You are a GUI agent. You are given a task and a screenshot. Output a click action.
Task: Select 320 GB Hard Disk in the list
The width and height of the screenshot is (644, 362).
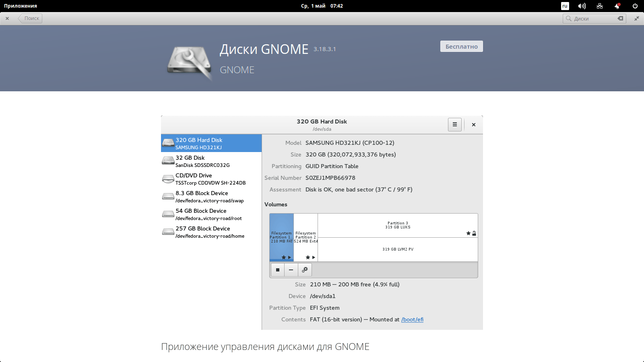click(x=211, y=143)
